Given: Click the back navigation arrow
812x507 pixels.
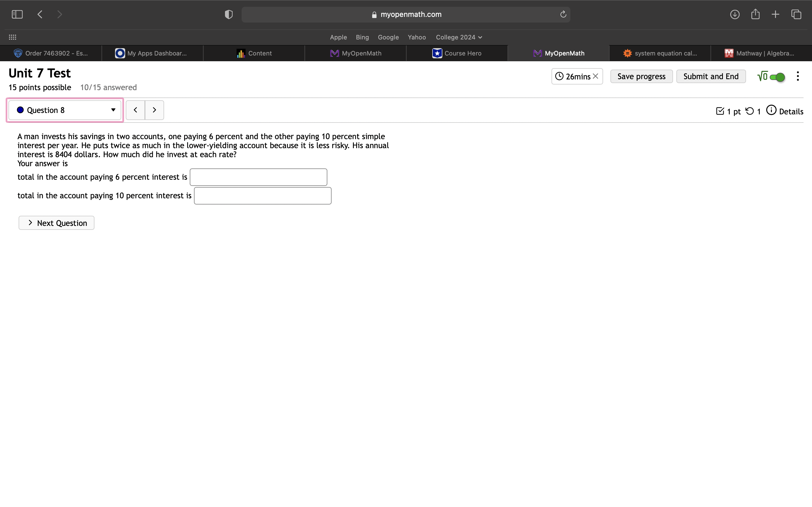Looking at the screenshot, I should [x=39, y=14].
